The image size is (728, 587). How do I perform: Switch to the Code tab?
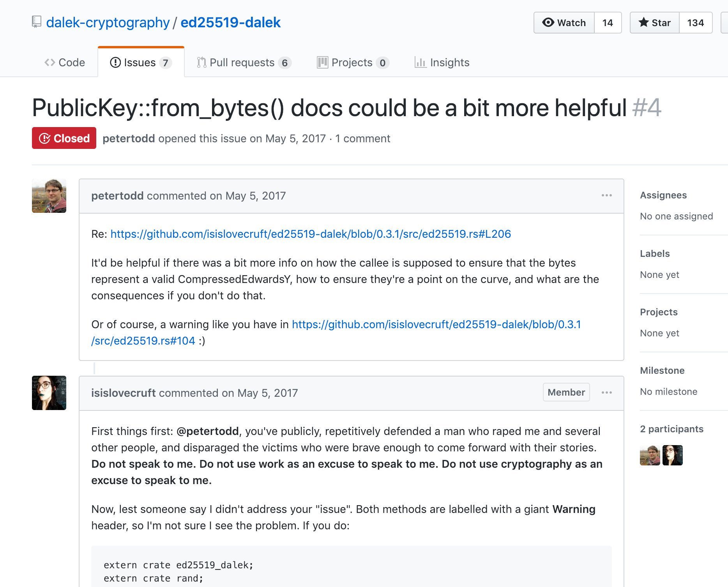(x=65, y=62)
